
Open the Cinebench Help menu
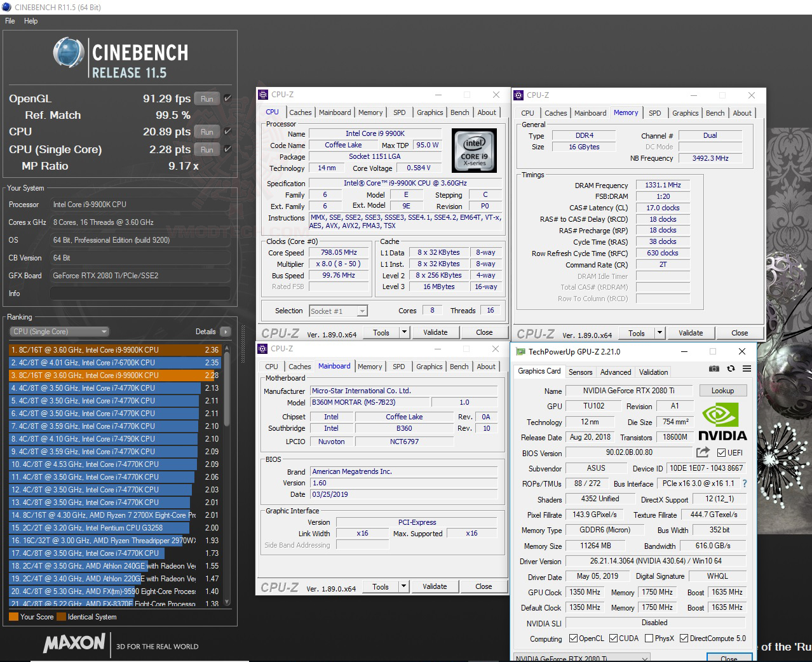click(x=31, y=21)
